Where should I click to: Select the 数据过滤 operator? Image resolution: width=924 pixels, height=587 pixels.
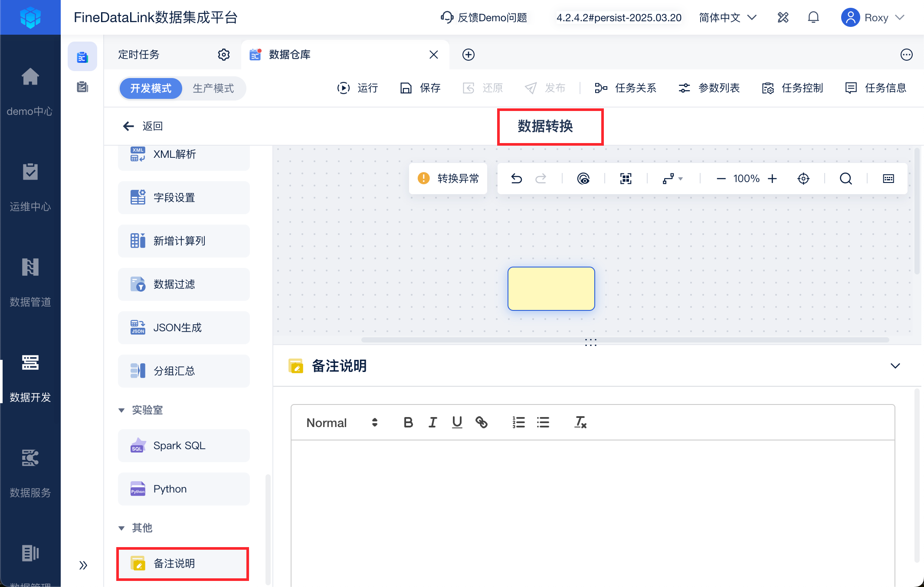click(x=184, y=284)
